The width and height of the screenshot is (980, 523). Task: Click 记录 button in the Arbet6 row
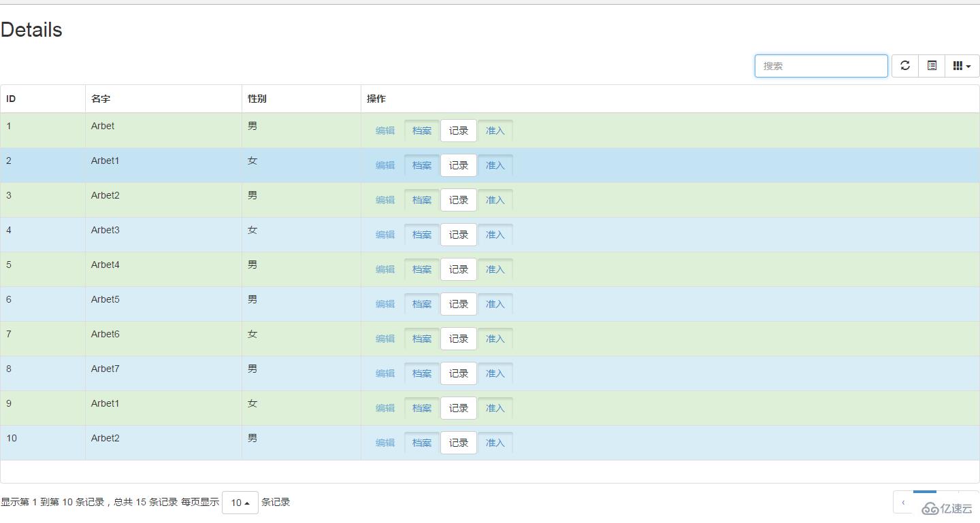459,339
